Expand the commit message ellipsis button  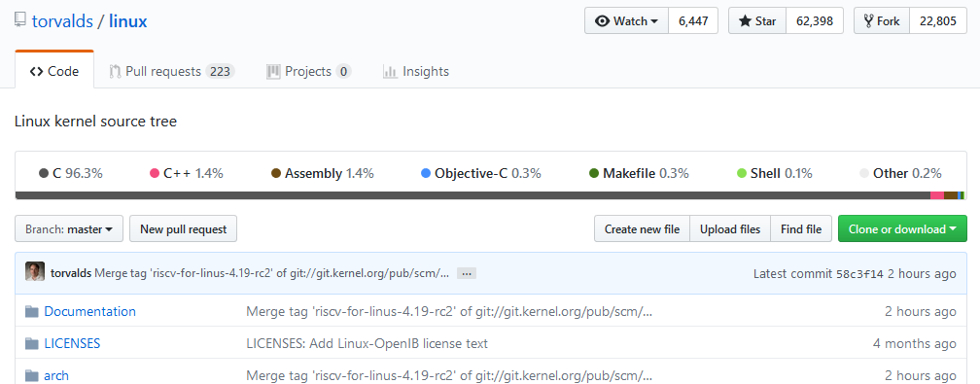click(467, 273)
